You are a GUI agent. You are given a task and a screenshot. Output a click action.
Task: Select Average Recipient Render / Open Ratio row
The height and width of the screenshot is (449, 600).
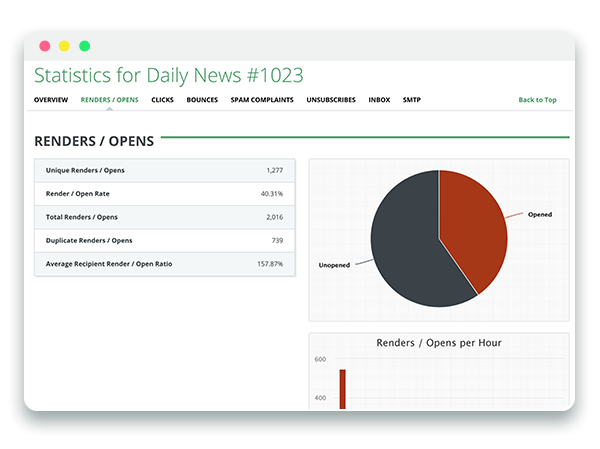click(164, 264)
